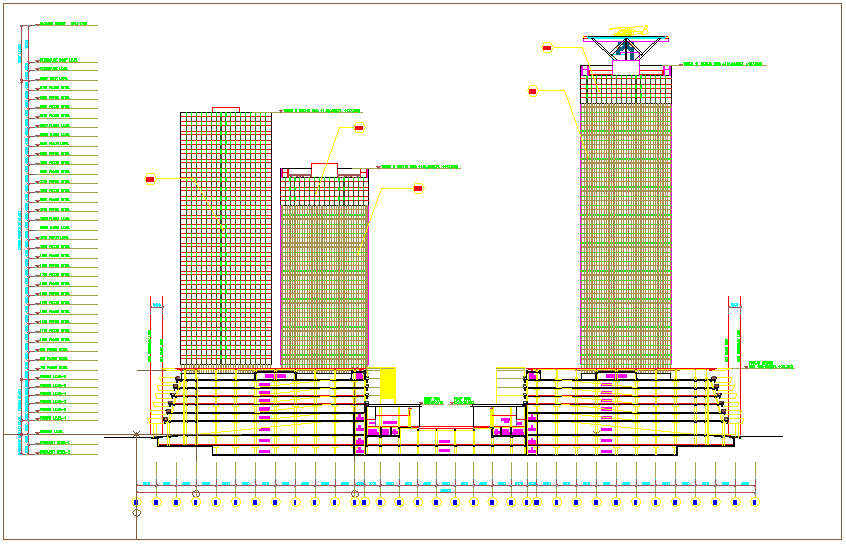This screenshot has height=545, width=846.
Task: Click the bottommost green basement level label
Action: (55, 452)
